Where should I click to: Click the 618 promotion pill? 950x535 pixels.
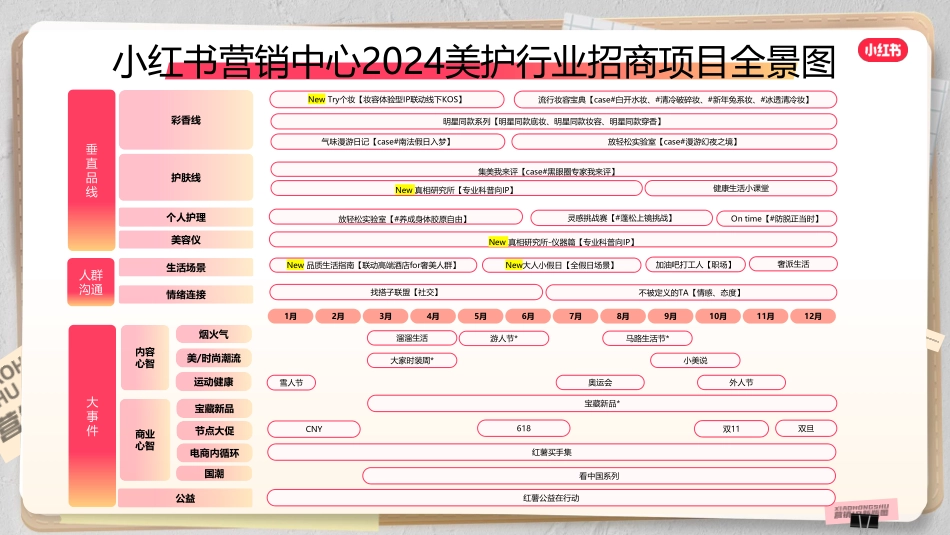(523, 428)
